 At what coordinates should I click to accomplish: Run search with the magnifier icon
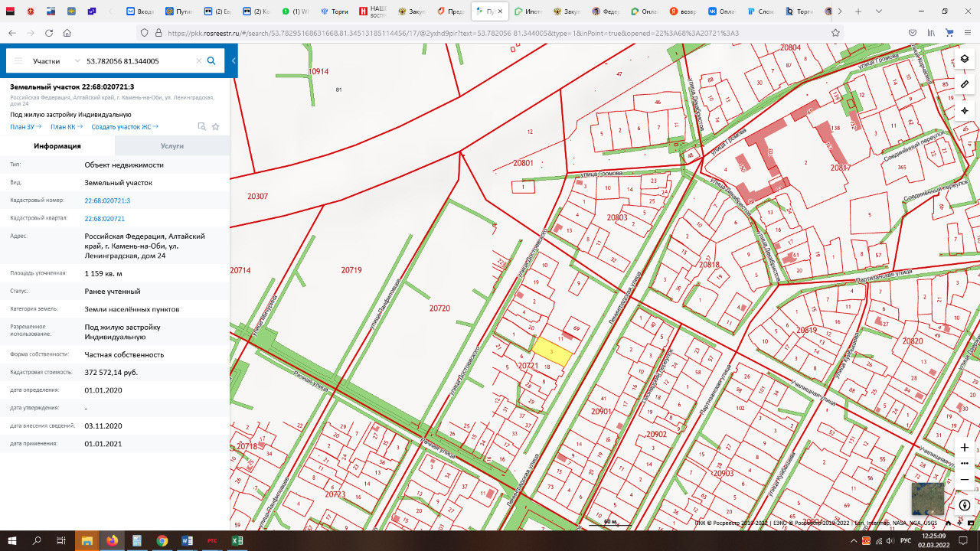click(211, 61)
